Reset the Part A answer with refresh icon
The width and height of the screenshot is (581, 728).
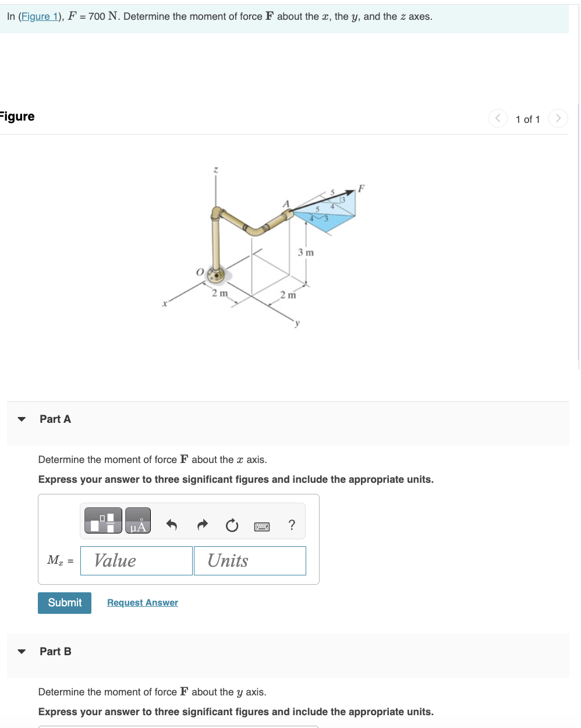tap(232, 525)
